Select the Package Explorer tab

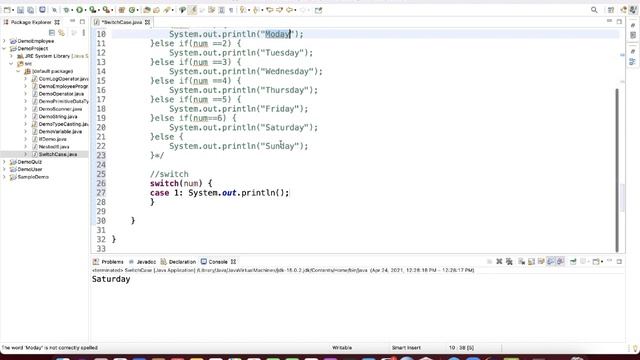click(32, 22)
